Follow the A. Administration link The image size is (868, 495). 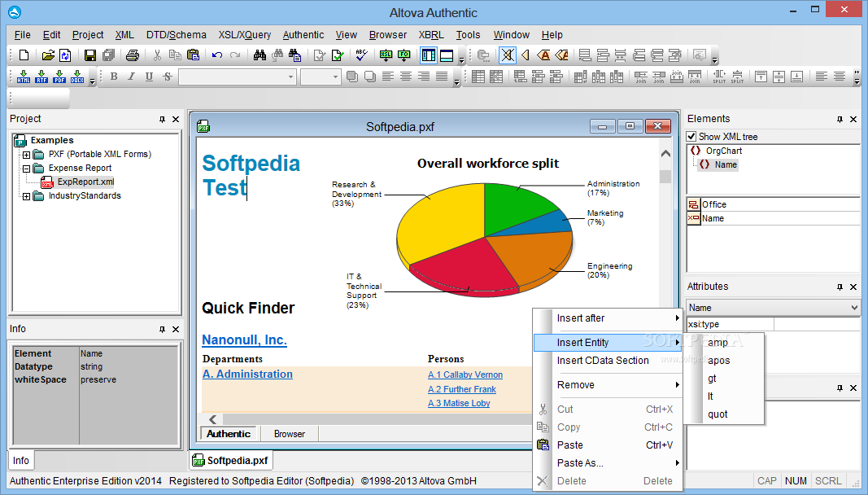(247, 375)
